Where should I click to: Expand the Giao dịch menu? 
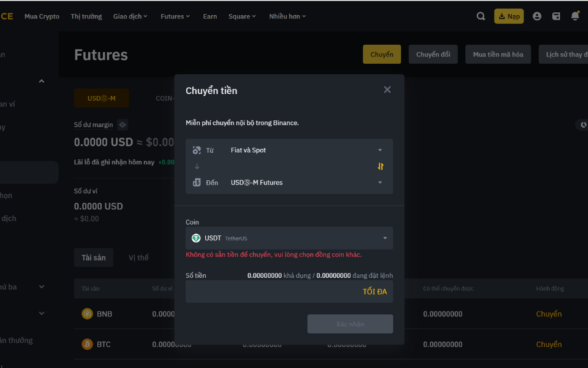(x=130, y=16)
